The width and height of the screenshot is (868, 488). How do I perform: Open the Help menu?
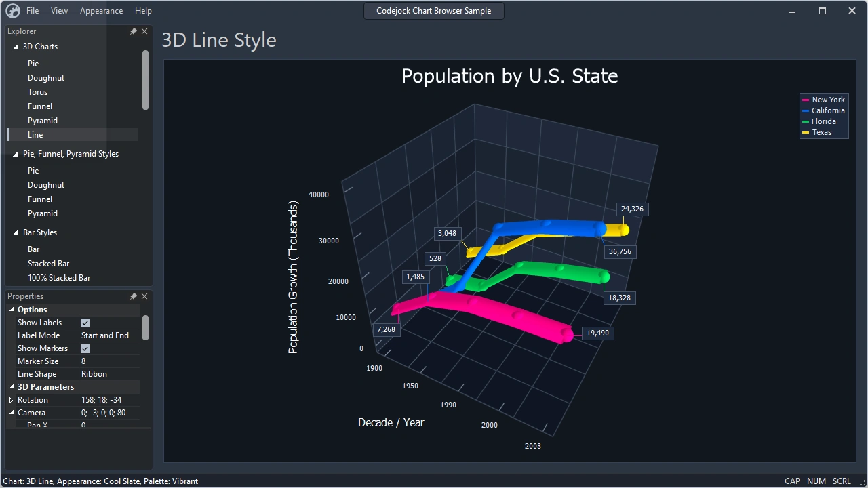pyautogui.click(x=143, y=11)
